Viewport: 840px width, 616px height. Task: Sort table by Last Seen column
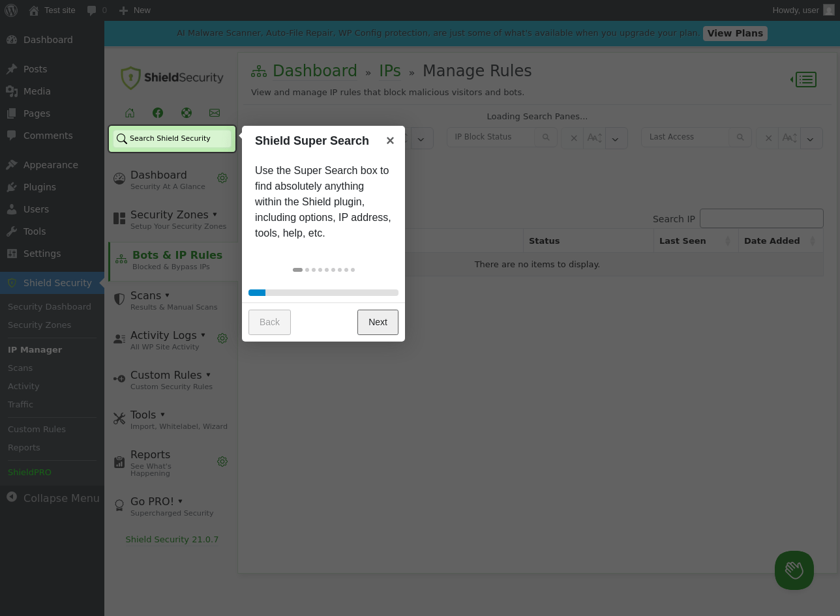(x=696, y=241)
